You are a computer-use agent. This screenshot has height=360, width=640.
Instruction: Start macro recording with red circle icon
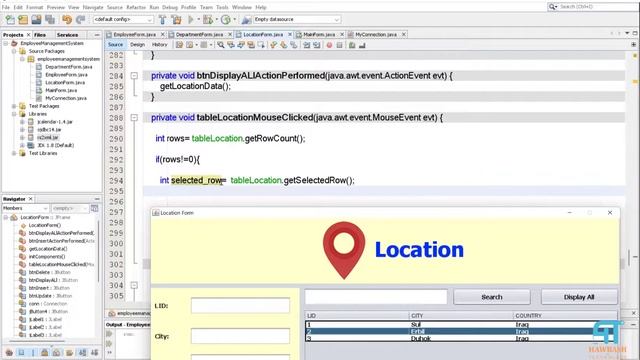(x=329, y=45)
